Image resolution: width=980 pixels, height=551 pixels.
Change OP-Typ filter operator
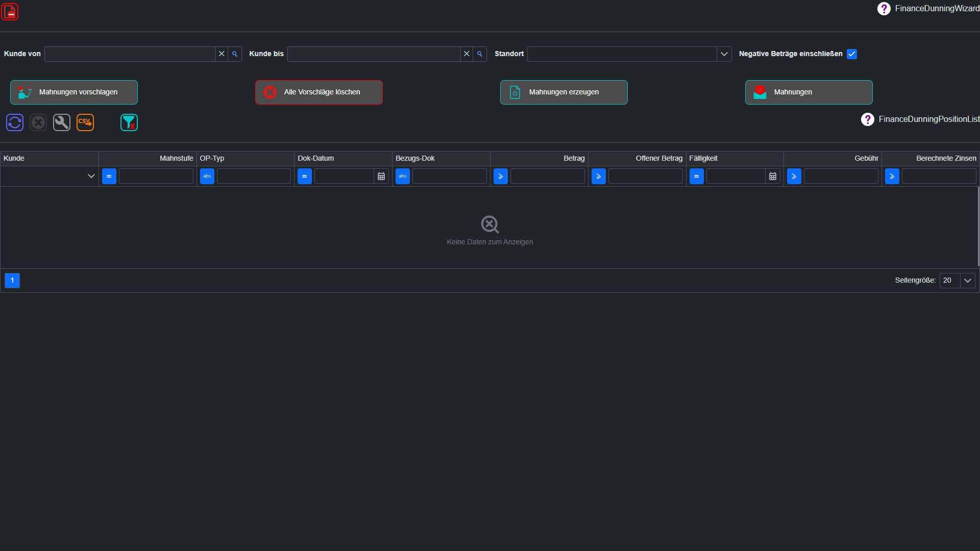207,176
